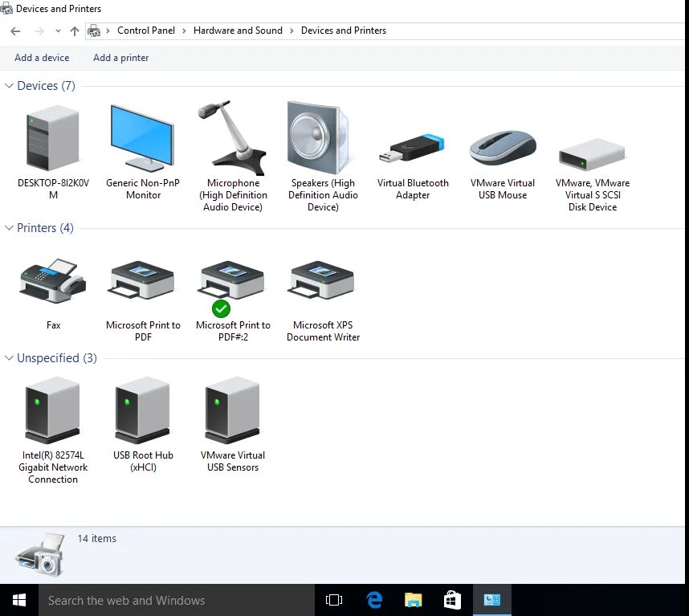Collapse the Printers (4) group
Viewport: 689px width, 616px height.
tap(9, 227)
